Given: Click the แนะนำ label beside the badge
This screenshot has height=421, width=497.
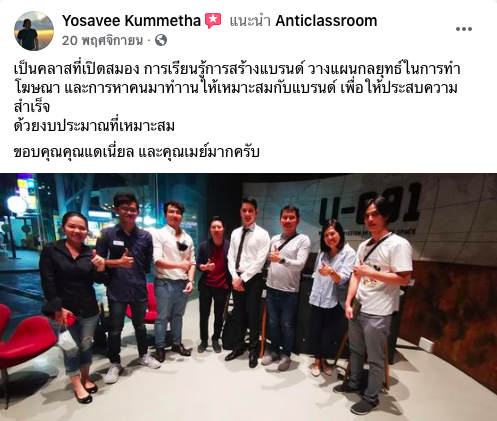Looking at the screenshot, I should 250,21.
